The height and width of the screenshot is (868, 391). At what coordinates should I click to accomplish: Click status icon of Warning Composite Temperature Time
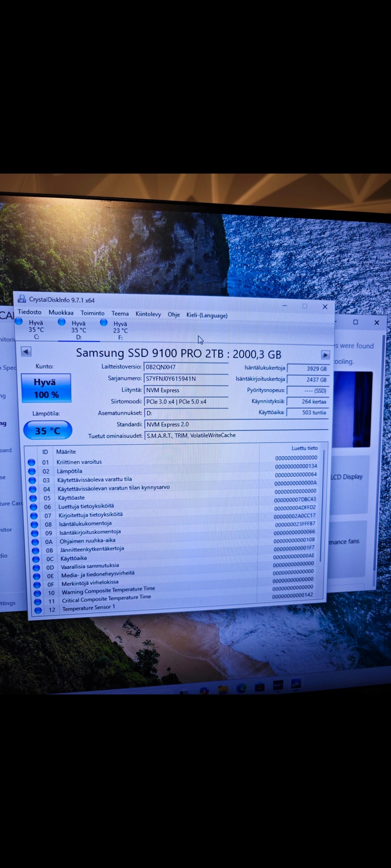click(x=38, y=593)
